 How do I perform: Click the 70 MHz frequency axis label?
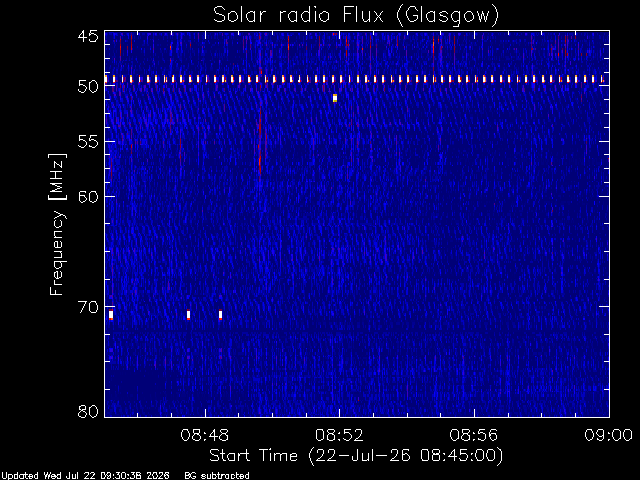coord(88,307)
